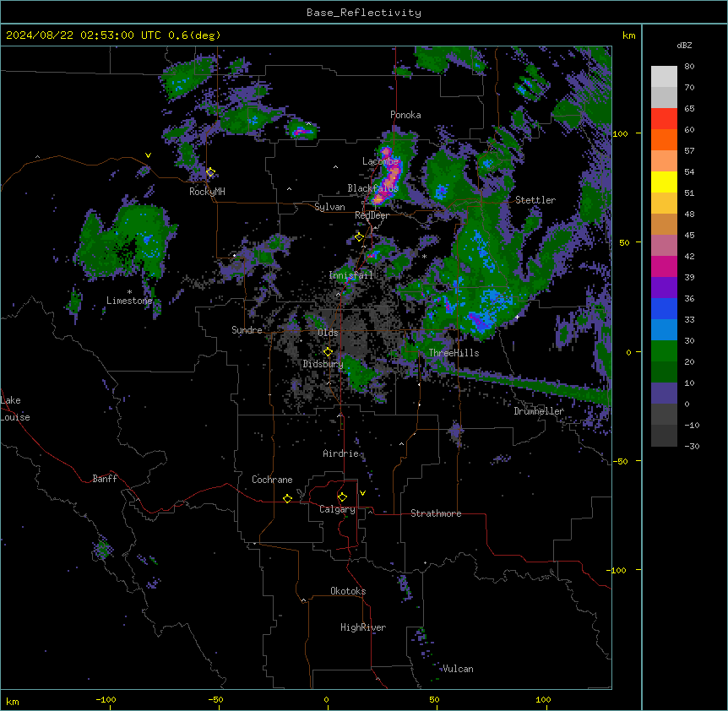Pick the bright yellow swatch in the dBZ legend

coord(664,182)
